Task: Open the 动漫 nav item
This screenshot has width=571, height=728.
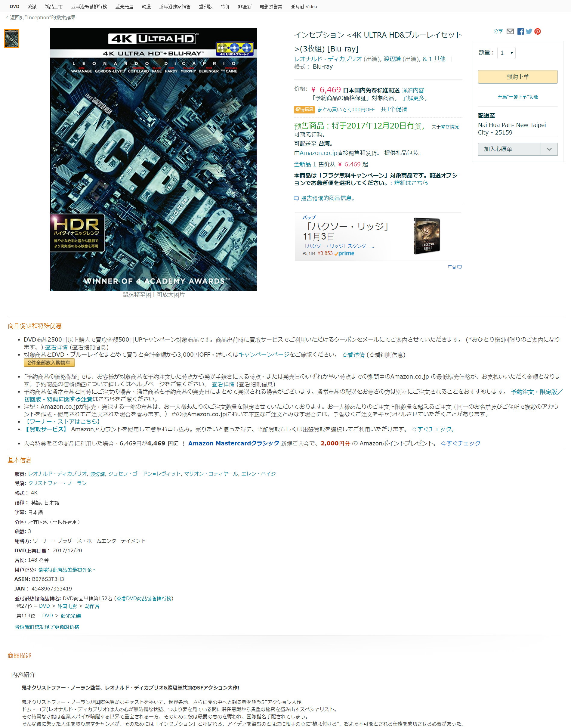Action: coord(146,7)
